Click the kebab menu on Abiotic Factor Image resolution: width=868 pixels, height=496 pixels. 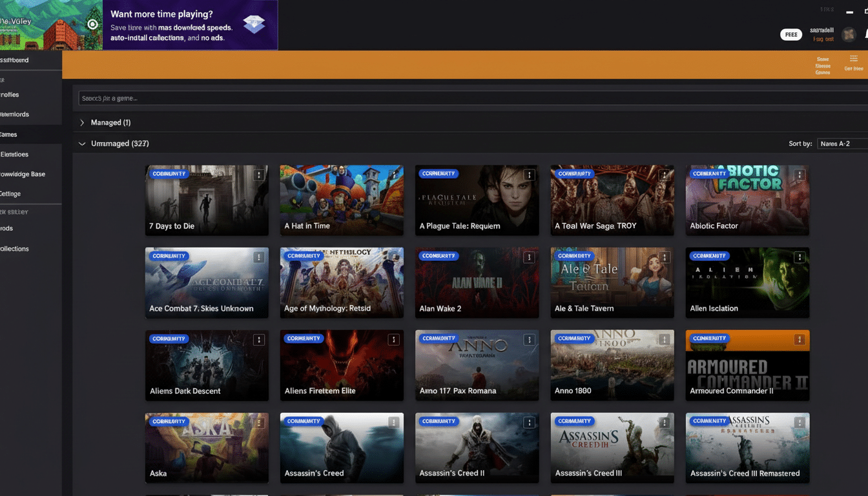pyautogui.click(x=799, y=174)
